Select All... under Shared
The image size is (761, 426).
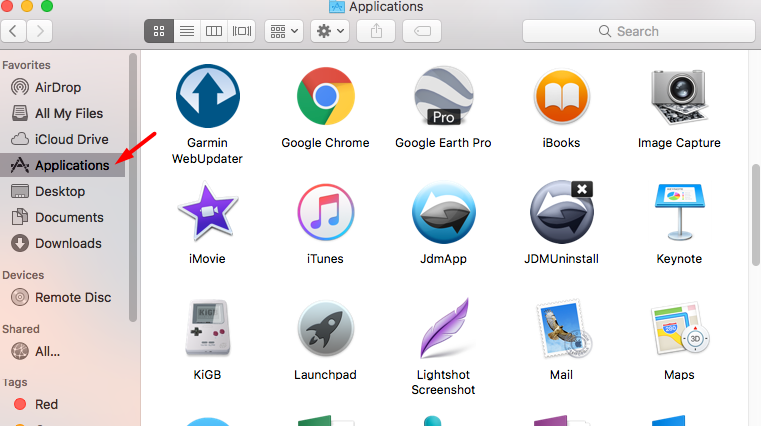[x=63, y=351]
